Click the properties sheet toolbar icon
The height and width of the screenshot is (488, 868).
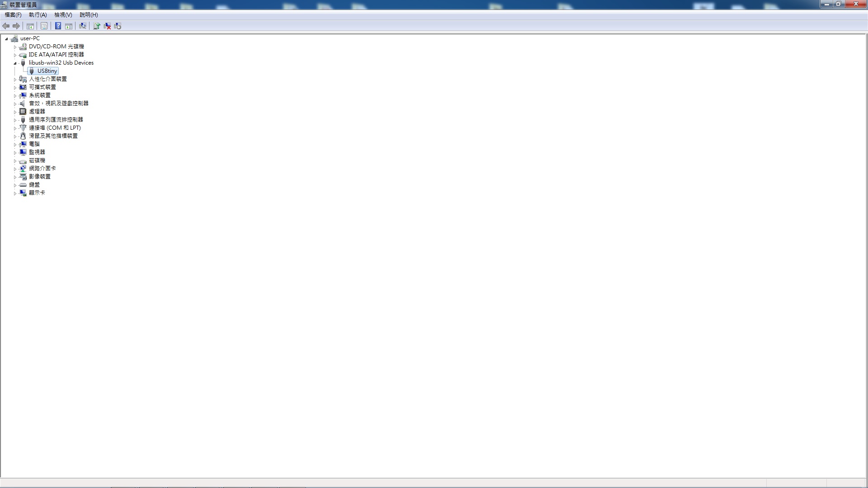click(x=44, y=26)
